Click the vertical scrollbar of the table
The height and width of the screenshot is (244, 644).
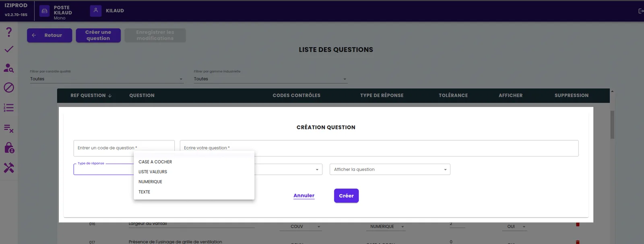612,125
